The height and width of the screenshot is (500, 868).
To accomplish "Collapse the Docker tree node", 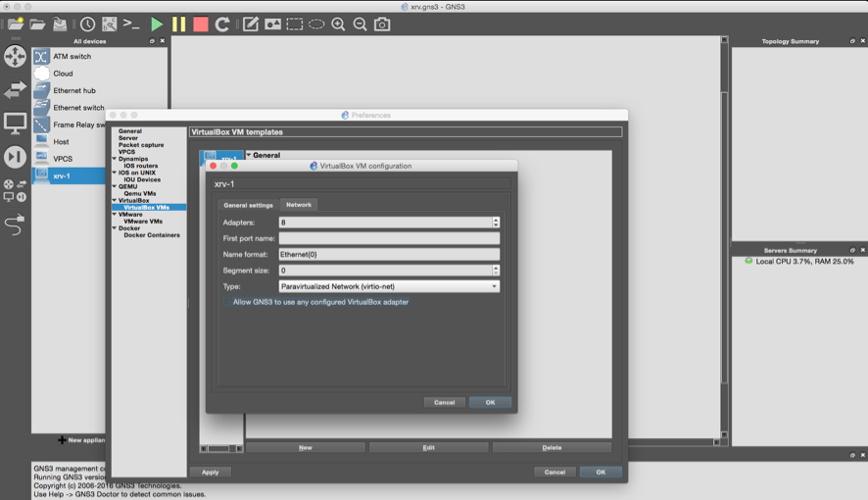I will [x=115, y=227].
